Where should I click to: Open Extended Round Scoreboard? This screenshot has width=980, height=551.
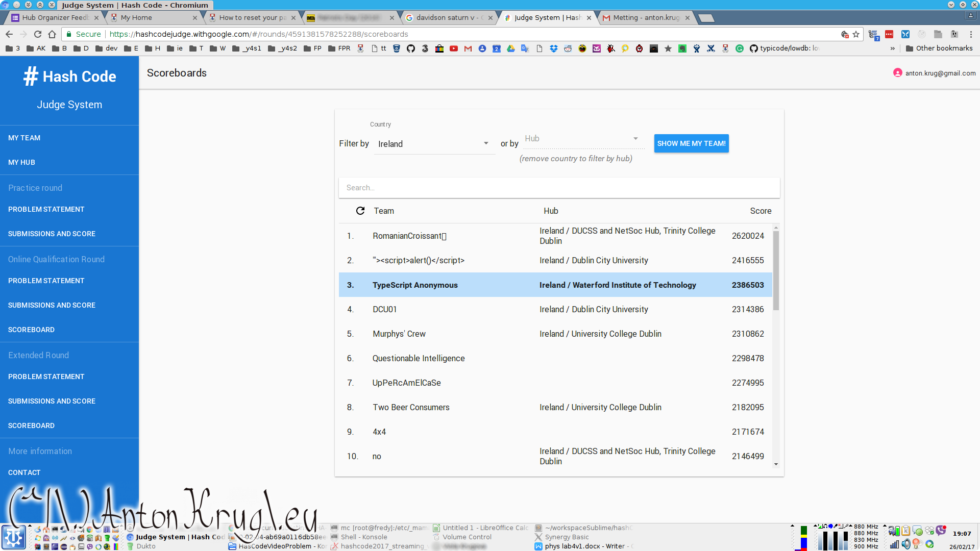pyautogui.click(x=69, y=425)
